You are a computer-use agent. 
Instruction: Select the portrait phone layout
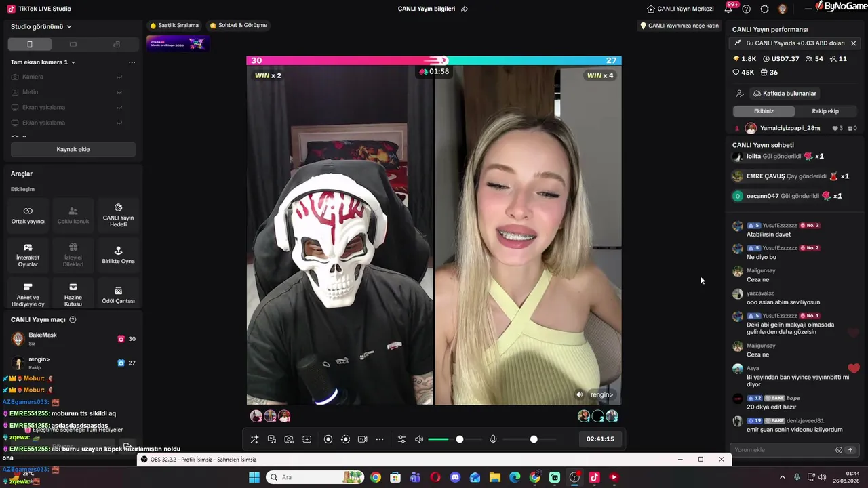tap(29, 44)
